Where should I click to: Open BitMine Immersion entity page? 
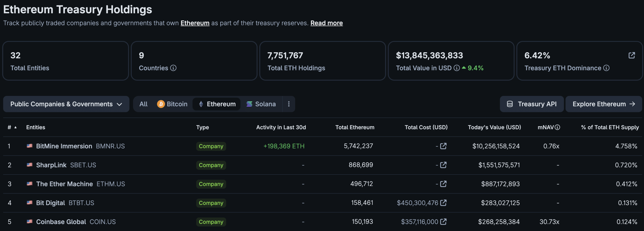click(x=64, y=146)
